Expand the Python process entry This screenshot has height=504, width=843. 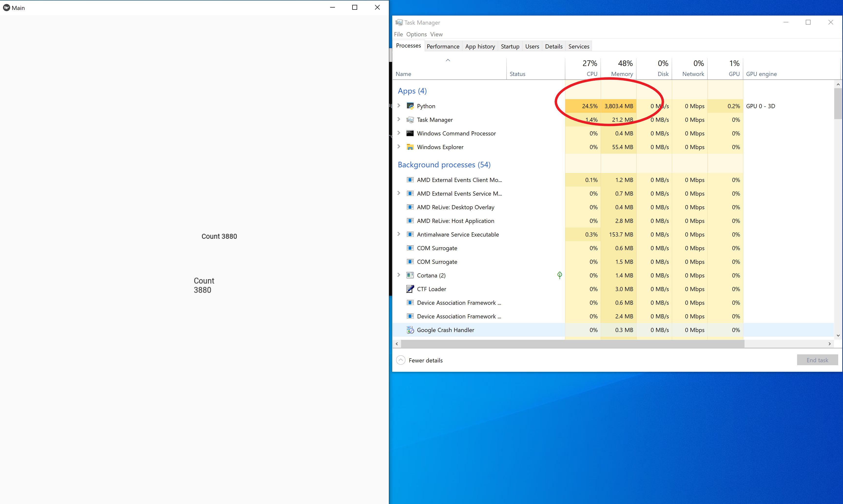point(399,106)
